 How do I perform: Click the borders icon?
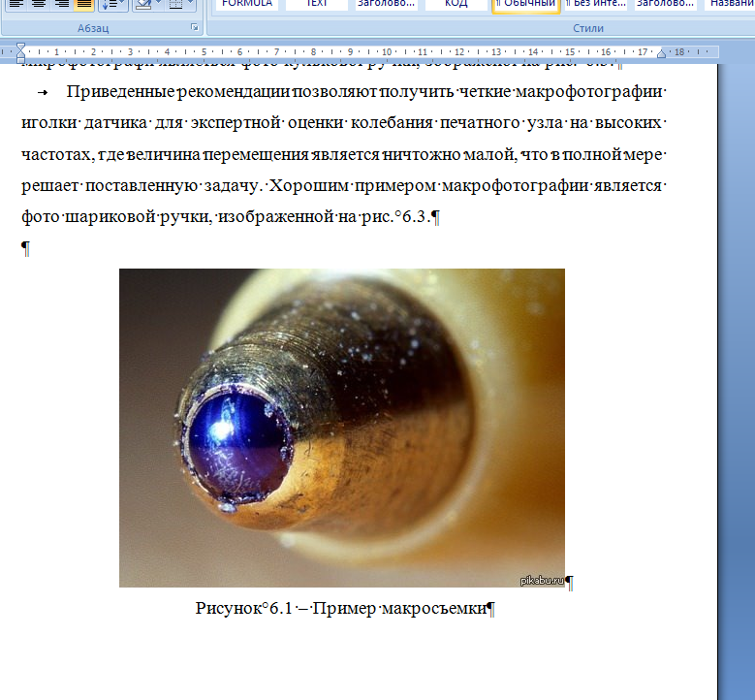click(x=174, y=5)
